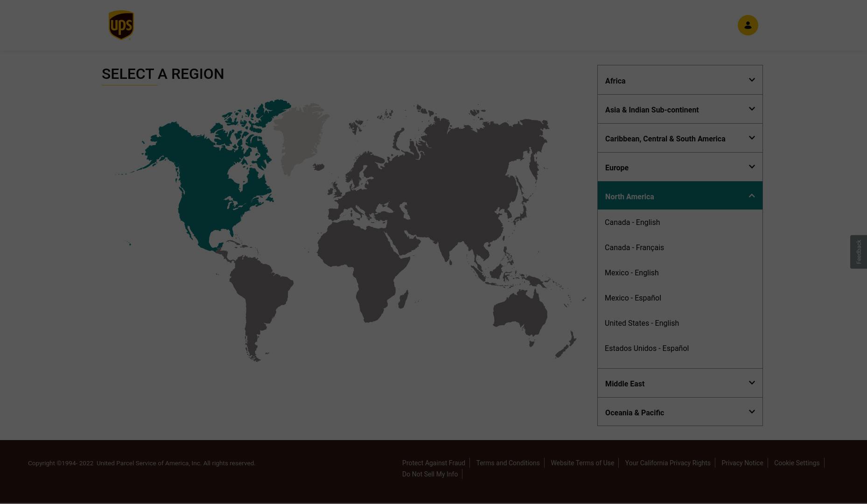867x504 pixels.
Task: Choose Mexico - English
Action: [x=631, y=273]
